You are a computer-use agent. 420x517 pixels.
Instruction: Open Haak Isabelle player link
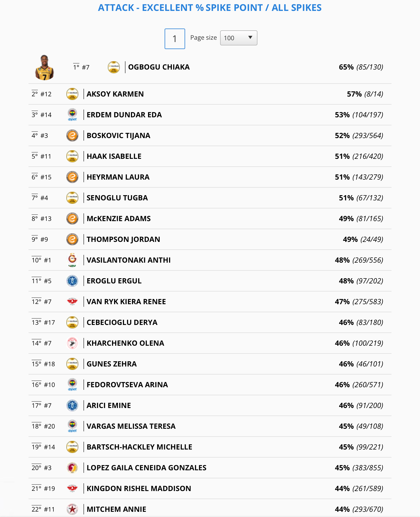[114, 156]
